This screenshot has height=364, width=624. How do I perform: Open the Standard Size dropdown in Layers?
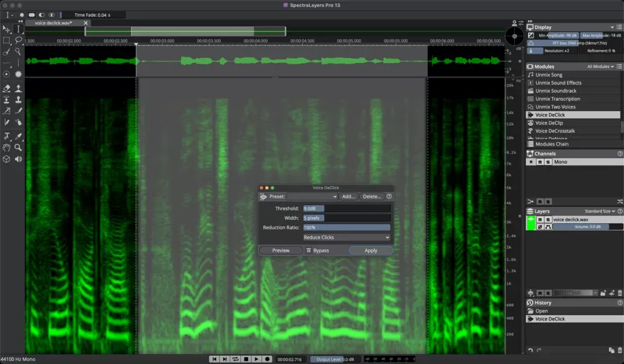click(600, 211)
